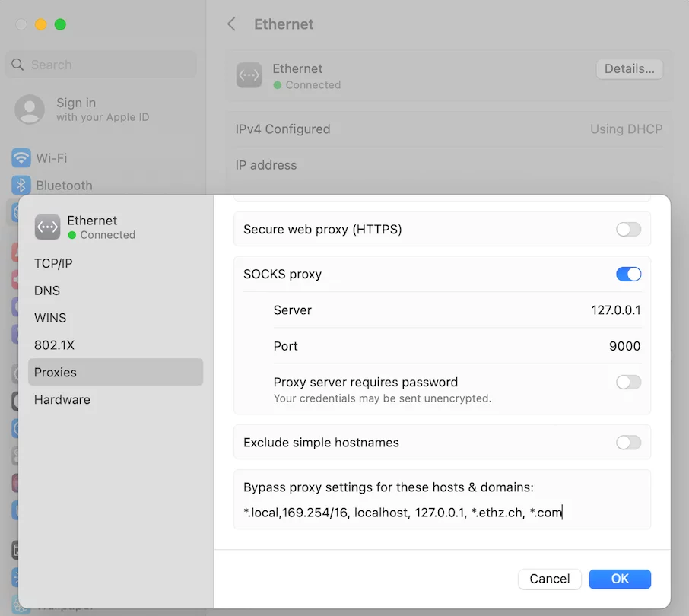Disable the SOCKS proxy toggle
The image size is (689, 616).
point(629,275)
